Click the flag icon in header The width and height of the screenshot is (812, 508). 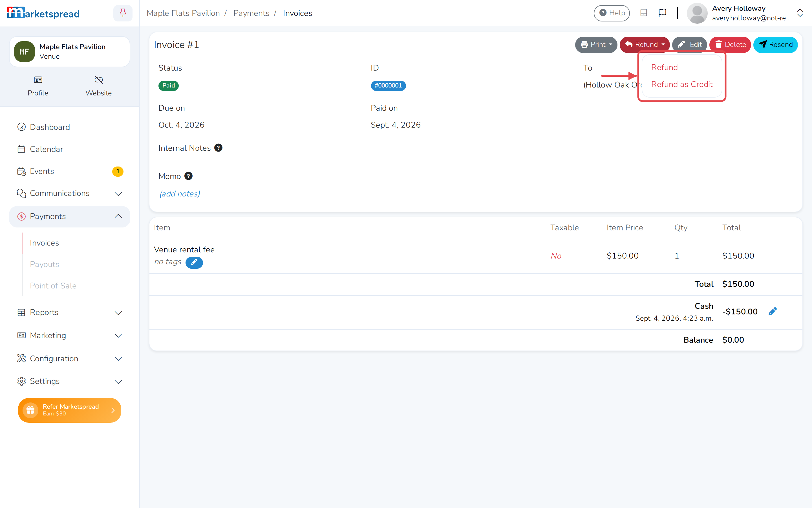(662, 13)
